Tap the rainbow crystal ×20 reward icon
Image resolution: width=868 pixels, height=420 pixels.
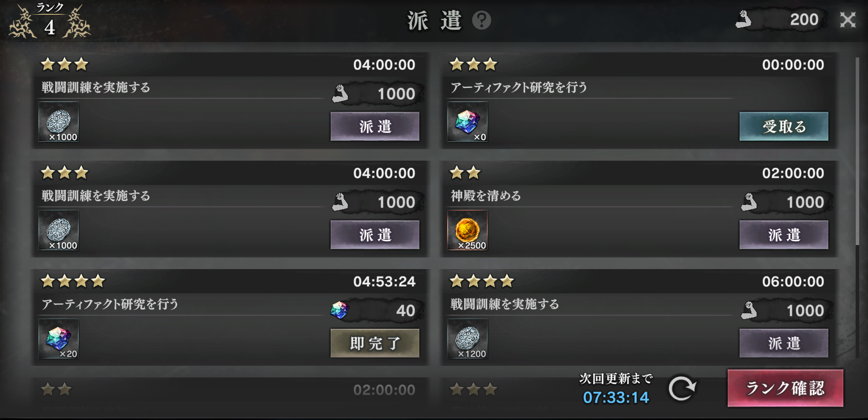click(58, 339)
